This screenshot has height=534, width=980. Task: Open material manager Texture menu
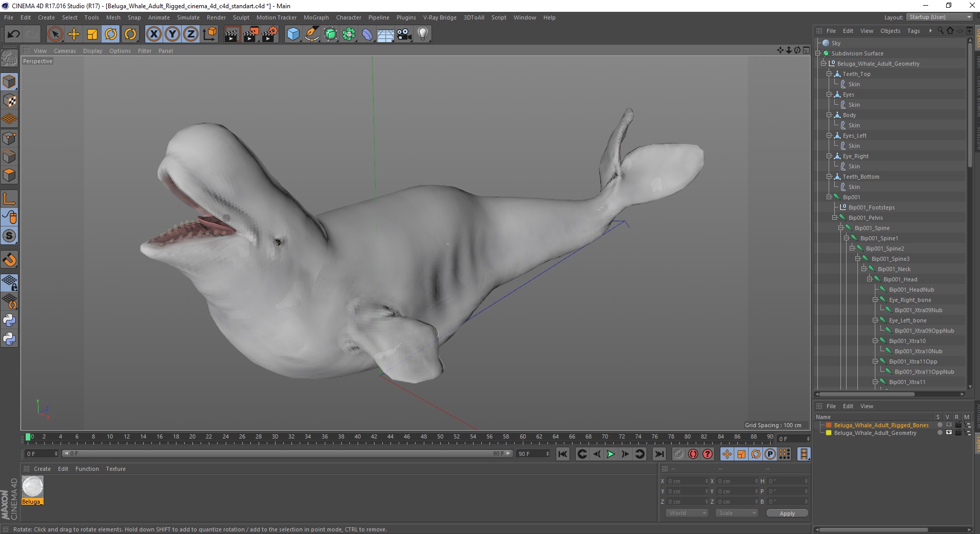tap(115, 469)
